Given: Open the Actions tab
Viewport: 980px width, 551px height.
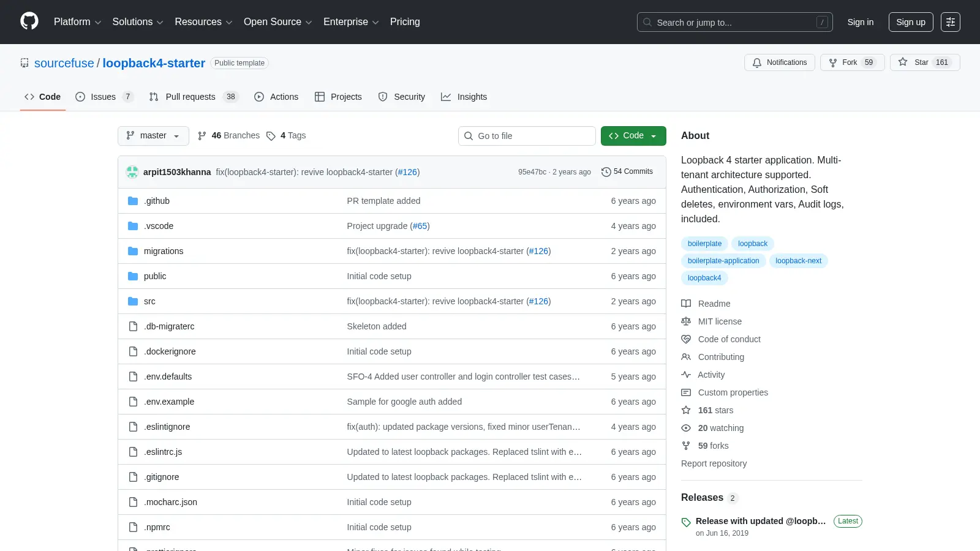Looking at the screenshot, I should pos(276,97).
